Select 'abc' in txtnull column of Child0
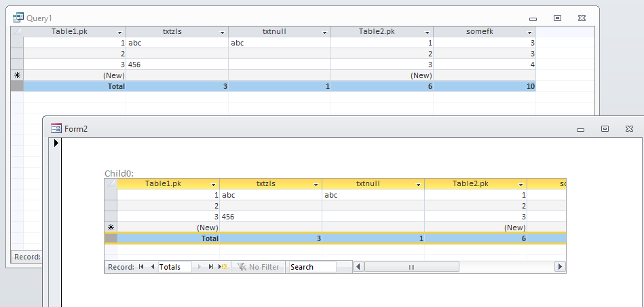This screenshot has width=644, height=307. 373,195
